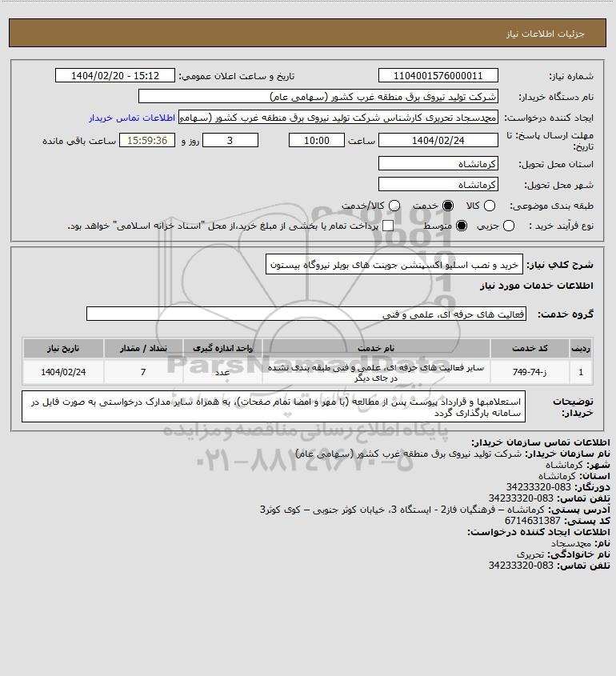Click the buyer notes text box

point(274,406)
